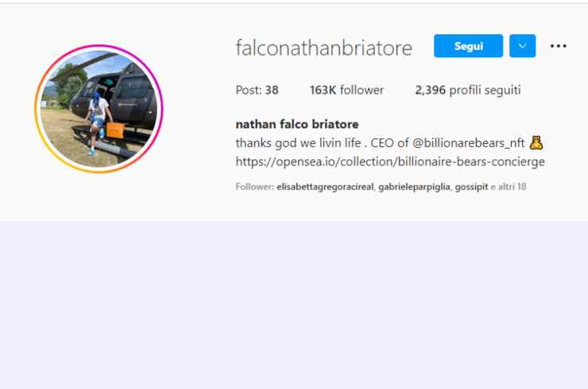Click the 'thanks god we livin life' bio text
Image resolution: width=588 pixels, height=389 pixels.
(x=298, y=143)
